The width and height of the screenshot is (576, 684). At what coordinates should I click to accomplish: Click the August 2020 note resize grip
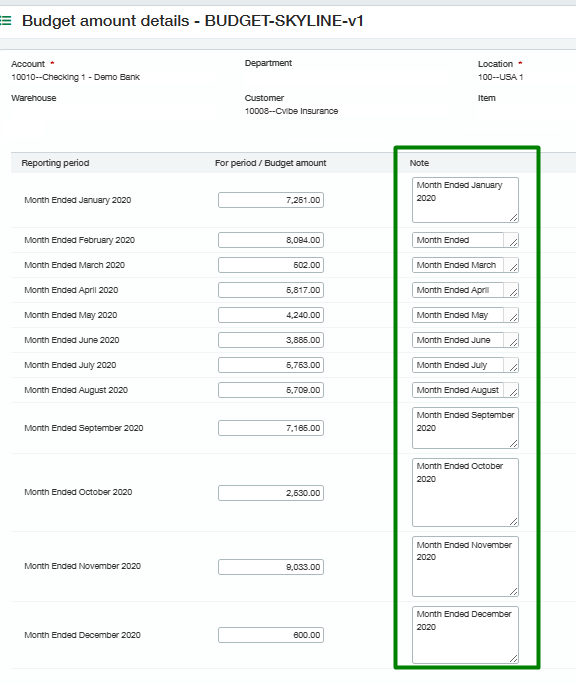(x=514, y=392)
